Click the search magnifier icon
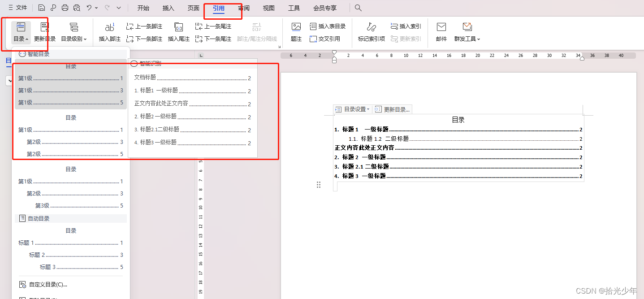Image resolution: width=644 pixels, height=299 pixels. point(358,8)
